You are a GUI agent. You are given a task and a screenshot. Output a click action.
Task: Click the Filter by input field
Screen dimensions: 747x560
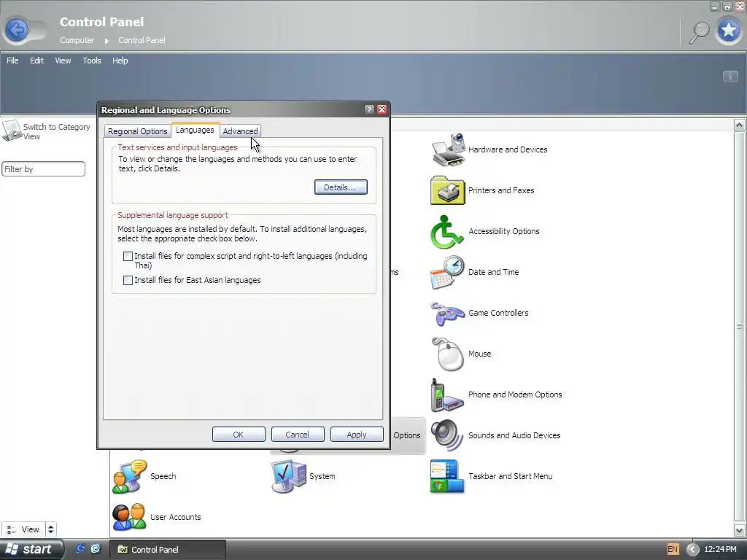pyautogui.click(x=43, y=169)
